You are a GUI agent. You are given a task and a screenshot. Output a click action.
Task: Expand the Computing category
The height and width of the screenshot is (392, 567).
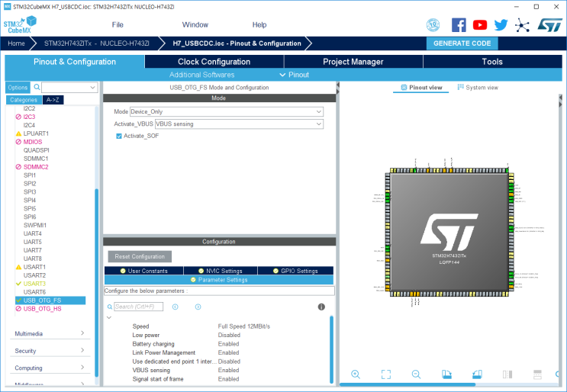(50, 368)
